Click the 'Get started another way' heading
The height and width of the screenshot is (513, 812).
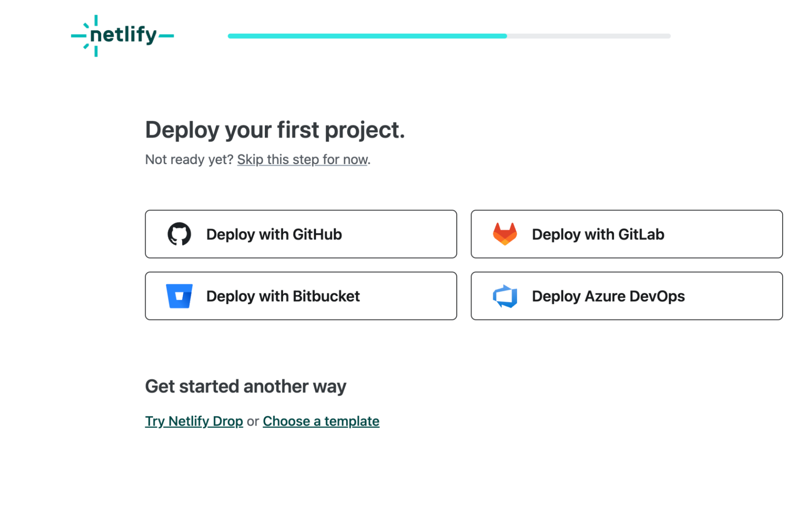pyautogui.click(x=245, y=386)
